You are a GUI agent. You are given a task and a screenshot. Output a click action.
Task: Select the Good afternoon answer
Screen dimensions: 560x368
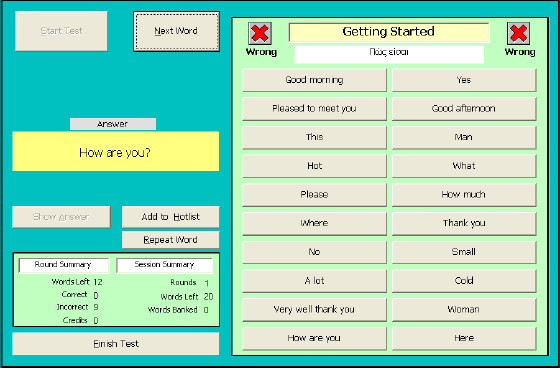point(464,109)
